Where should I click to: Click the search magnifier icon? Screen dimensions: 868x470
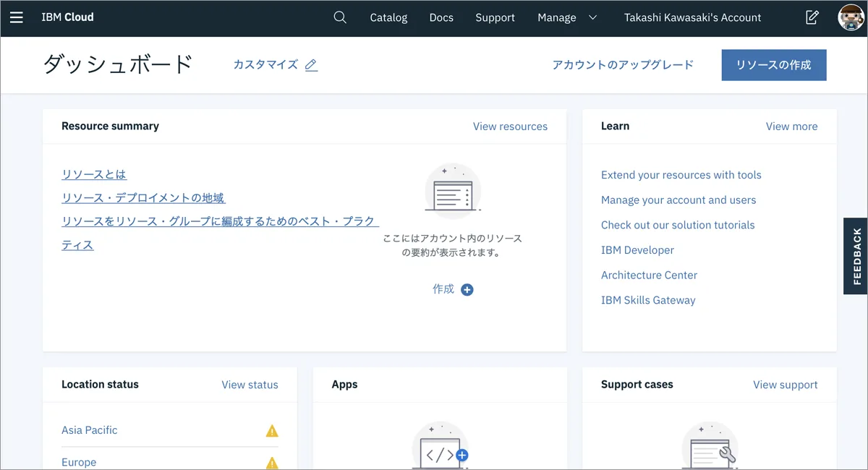point(340,17)
